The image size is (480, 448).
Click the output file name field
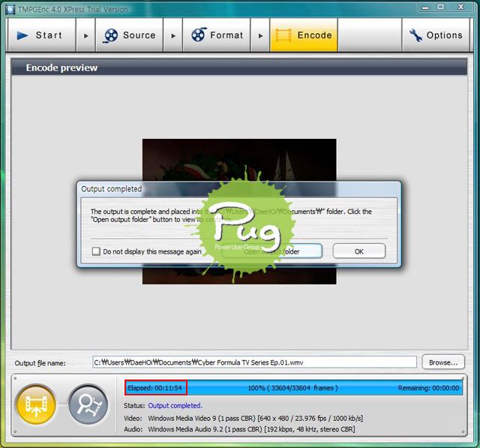(x=254, y=362)
